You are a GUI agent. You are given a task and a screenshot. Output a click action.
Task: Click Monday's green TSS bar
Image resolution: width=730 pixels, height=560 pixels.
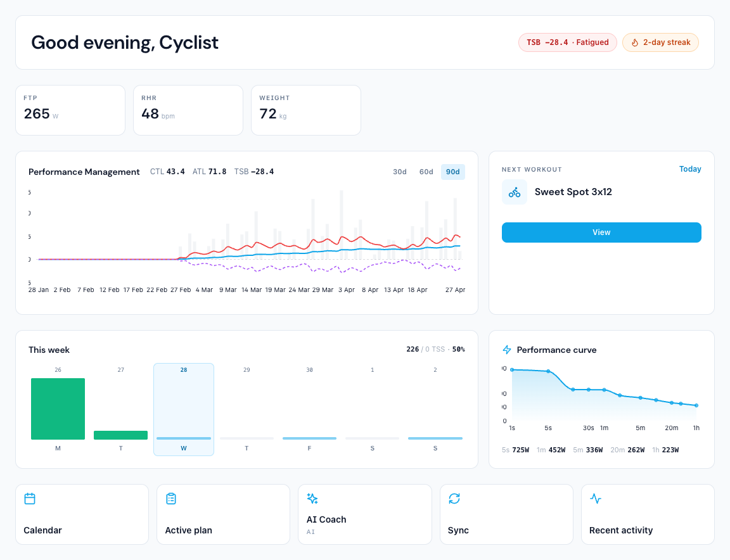click(58, 409)
